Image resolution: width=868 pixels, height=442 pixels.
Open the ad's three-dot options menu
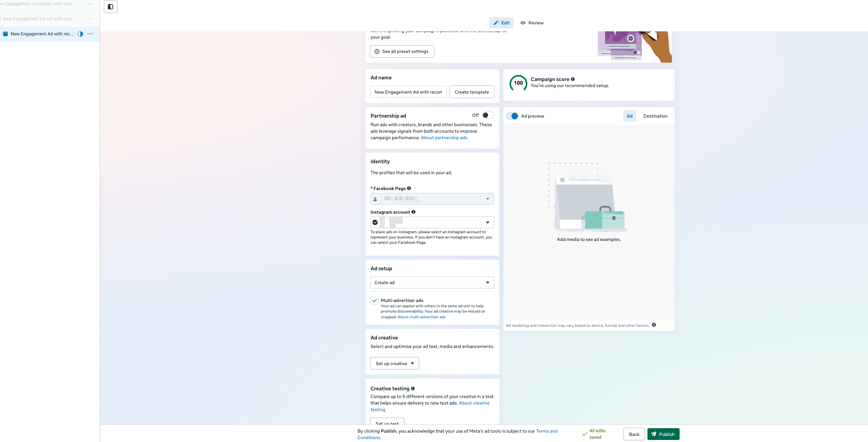(x=90, y=34)
